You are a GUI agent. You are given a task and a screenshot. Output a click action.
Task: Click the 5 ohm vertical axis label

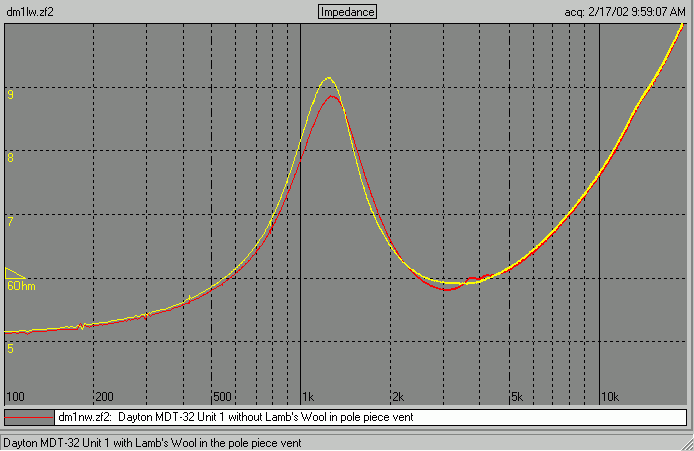[x=11, y=349]
